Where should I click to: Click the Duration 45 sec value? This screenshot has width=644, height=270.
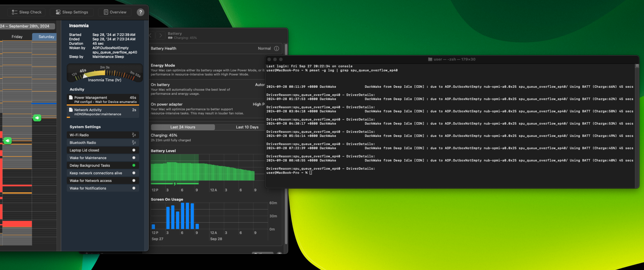(98, 44)
